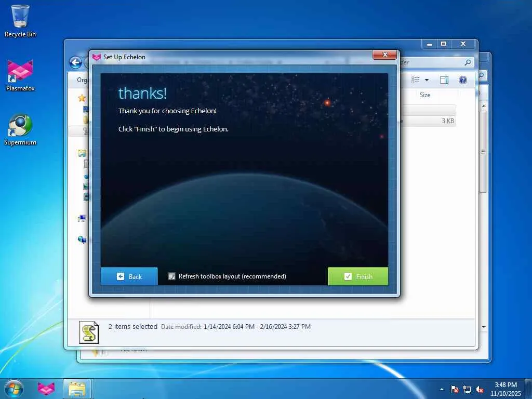
Task: Click Date modified label in details pane
Action: tap(181, 327)
